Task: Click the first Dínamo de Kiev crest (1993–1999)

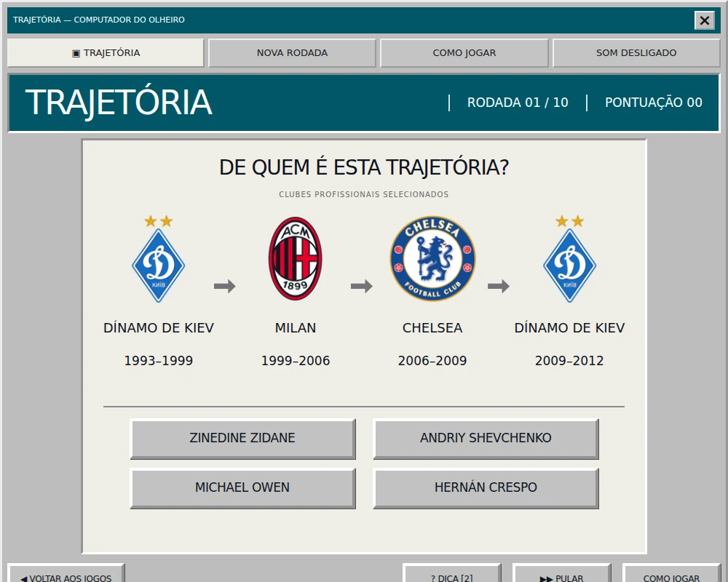Action: click(158, 258)
